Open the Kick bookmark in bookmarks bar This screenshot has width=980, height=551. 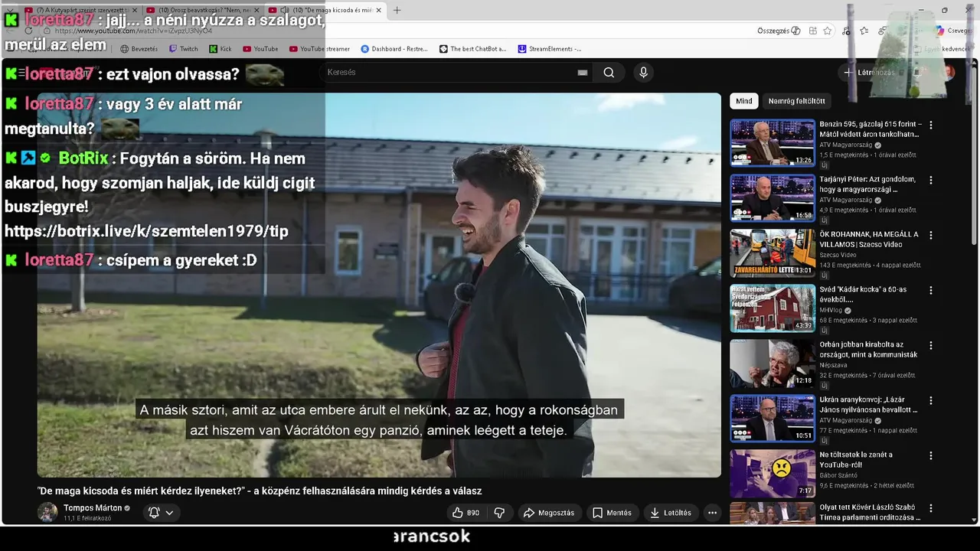coord(220,49)
